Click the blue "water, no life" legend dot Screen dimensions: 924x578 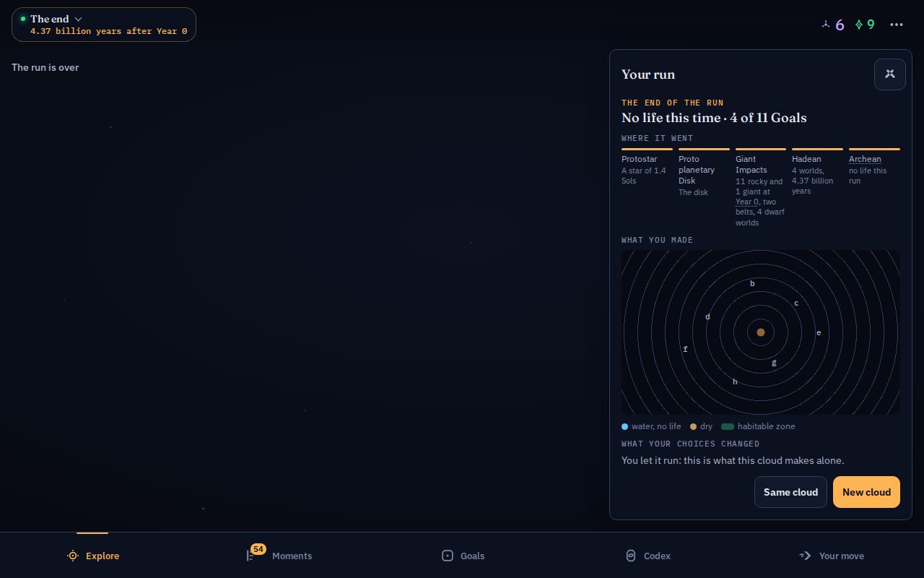pyautogui.click(x=624, y=426)
